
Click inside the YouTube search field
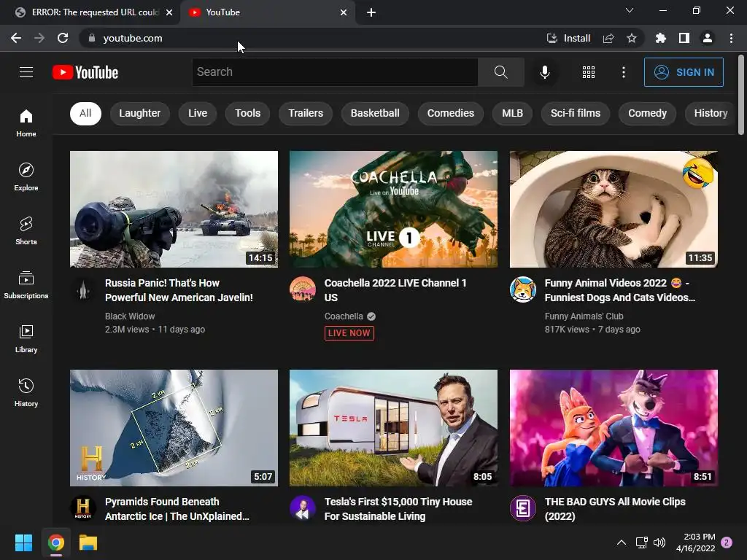[335, 72]
